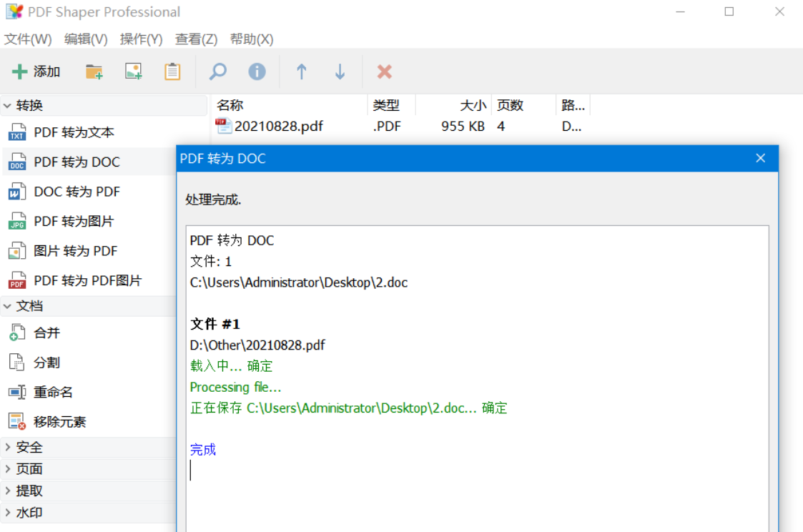Close the PDF 转为 DOC dialog
The width and height of the screenshot is (803, 532).
(x=761, y=158)
